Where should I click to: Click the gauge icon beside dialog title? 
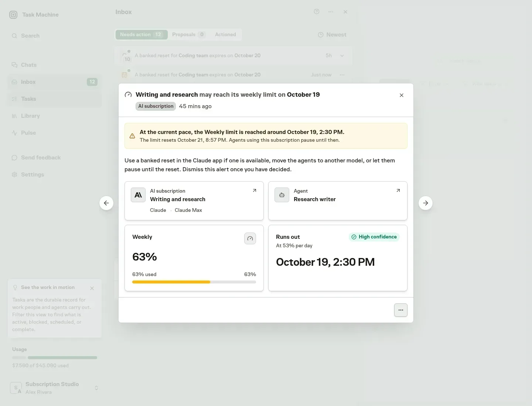pos(128,95)
